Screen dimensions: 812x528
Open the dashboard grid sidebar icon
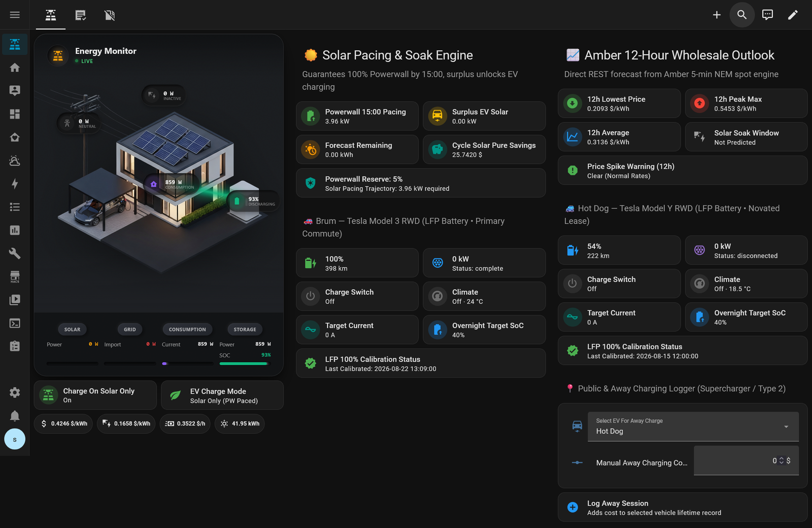(15, 114)
